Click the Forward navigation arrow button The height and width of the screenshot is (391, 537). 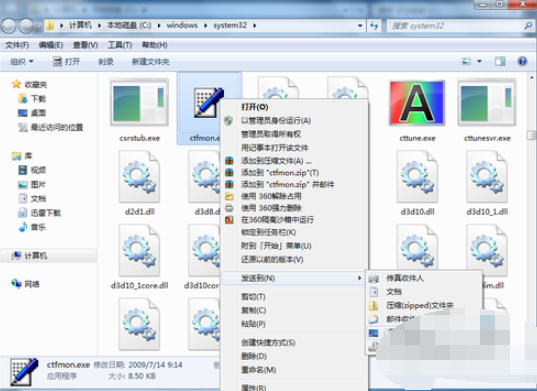pyautogui.click(x=26, y=26)
